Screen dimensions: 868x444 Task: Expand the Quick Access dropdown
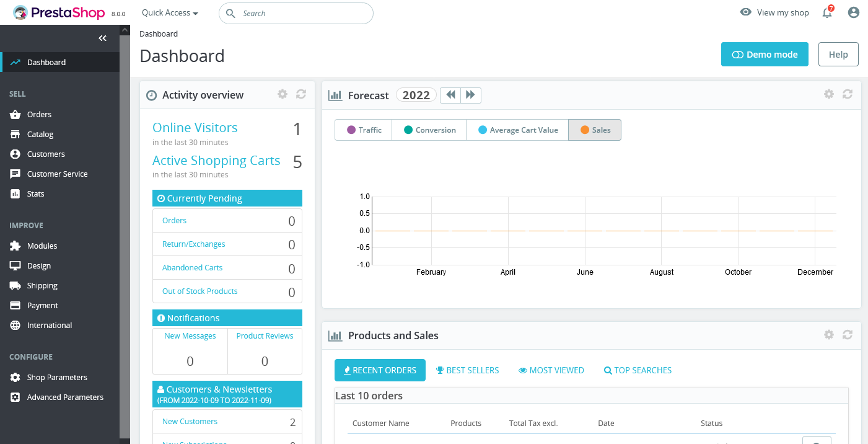[170, 13]
